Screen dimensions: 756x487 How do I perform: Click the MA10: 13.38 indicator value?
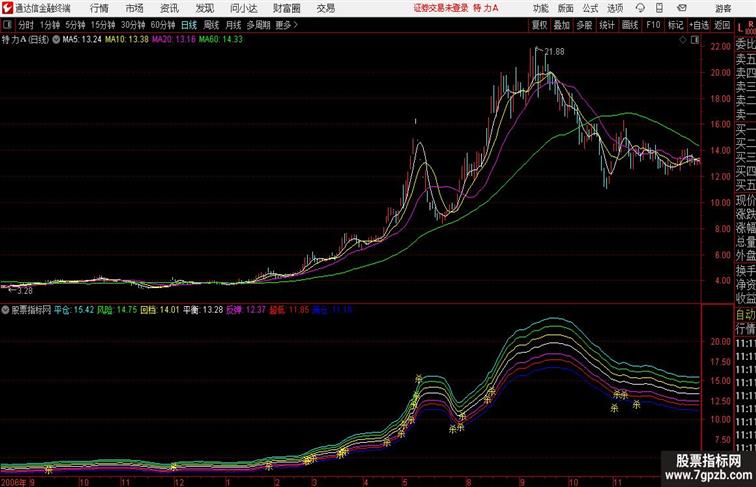pyautogui.click(x=127, y=40)
